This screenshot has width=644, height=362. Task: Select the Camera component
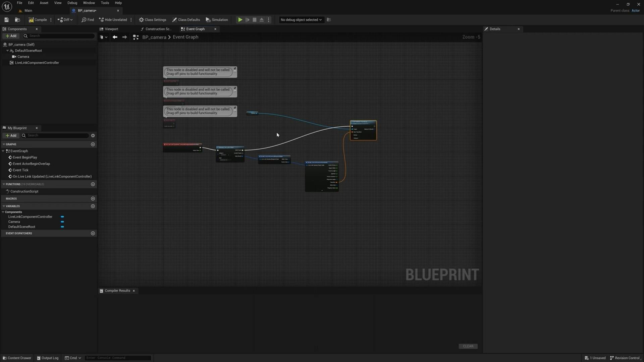[x=23, y=57]
